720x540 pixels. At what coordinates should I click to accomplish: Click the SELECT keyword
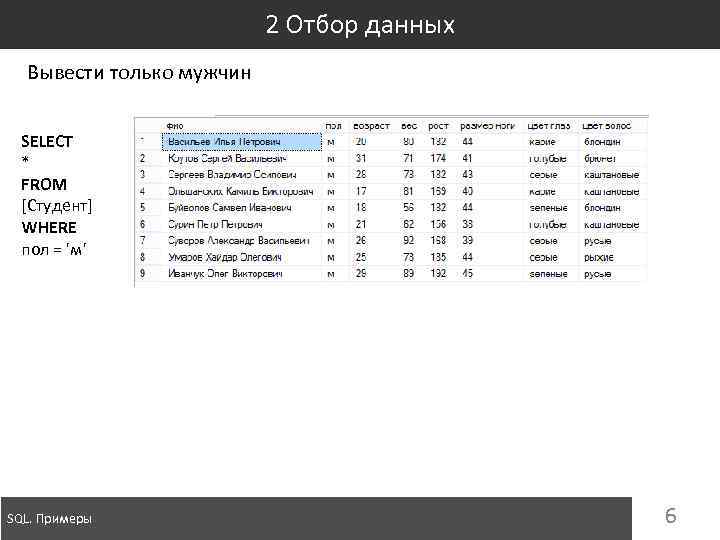click(x=47, y=141)
